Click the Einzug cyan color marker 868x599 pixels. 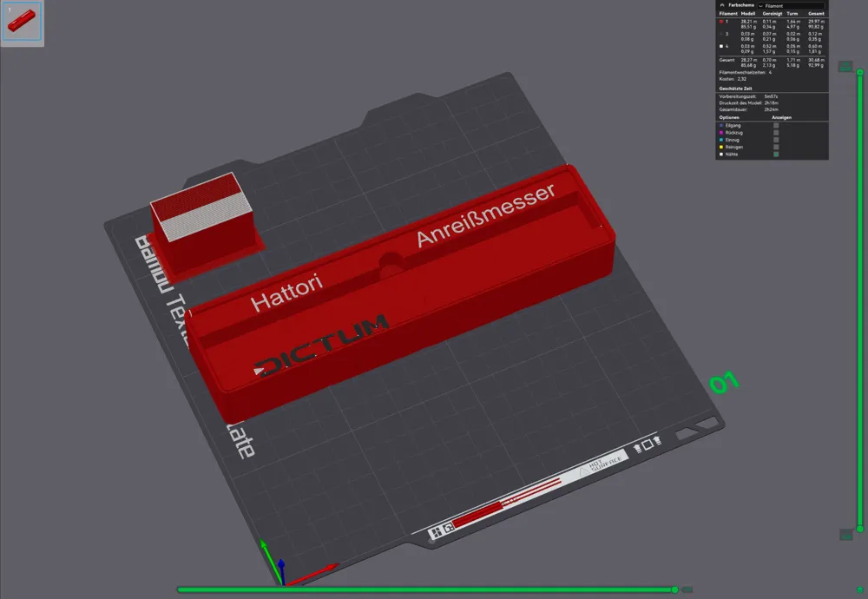[x=721, y=140]
